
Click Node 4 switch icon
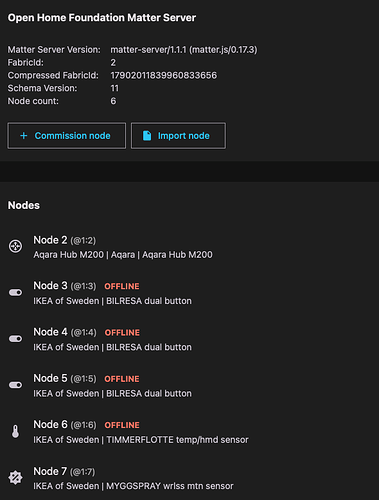pos(15,339)
